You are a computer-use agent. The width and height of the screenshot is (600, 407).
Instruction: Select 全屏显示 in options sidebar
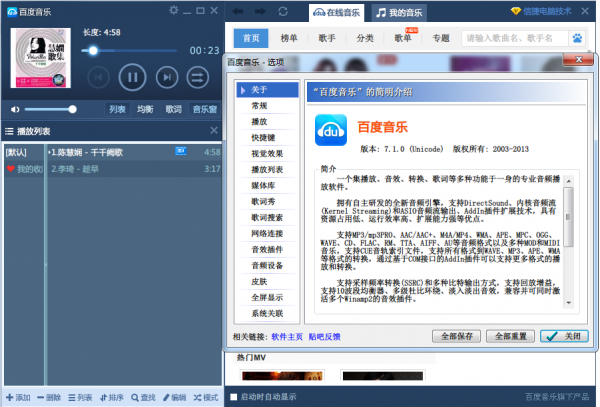[267, 297]
